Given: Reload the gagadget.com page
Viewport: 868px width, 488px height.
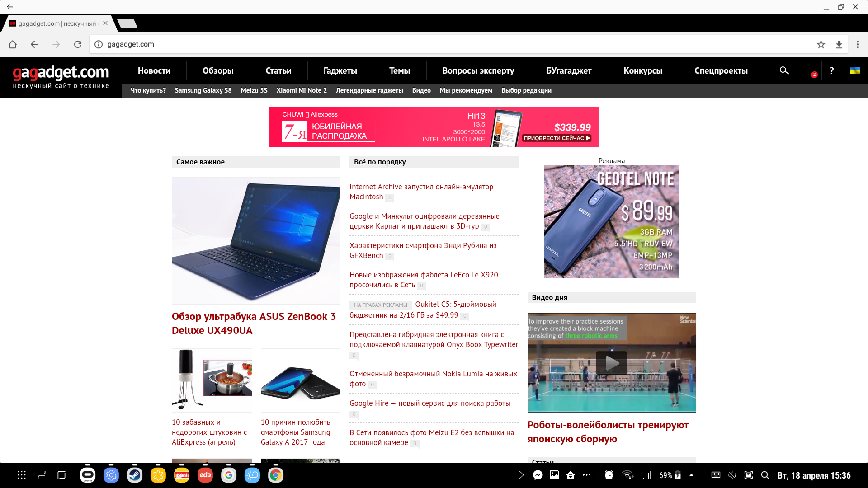Looking at the screenshot, I should [78, 44].
